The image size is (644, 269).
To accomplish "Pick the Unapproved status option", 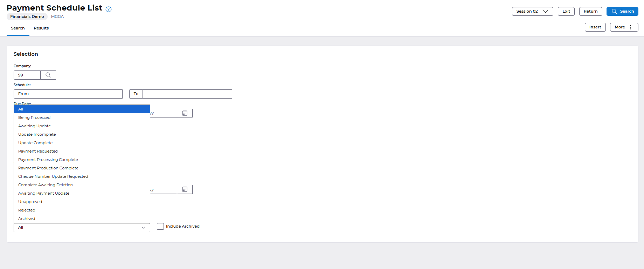I will click(30, 202).
